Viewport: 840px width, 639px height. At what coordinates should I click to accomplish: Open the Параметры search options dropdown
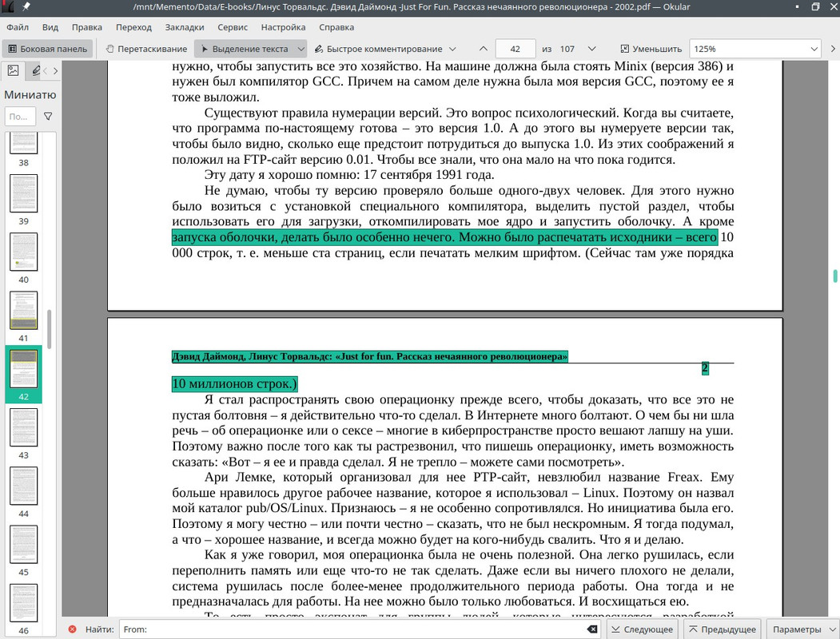click(x=803, y=629)
